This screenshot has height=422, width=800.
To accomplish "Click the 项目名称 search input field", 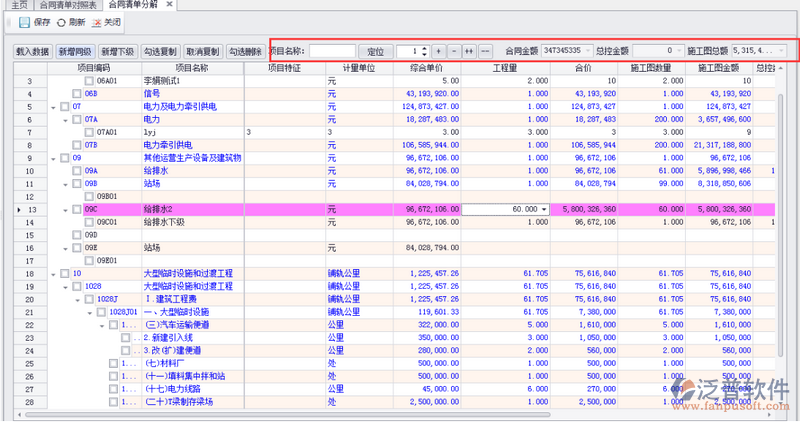I will (x=333, y=50).
